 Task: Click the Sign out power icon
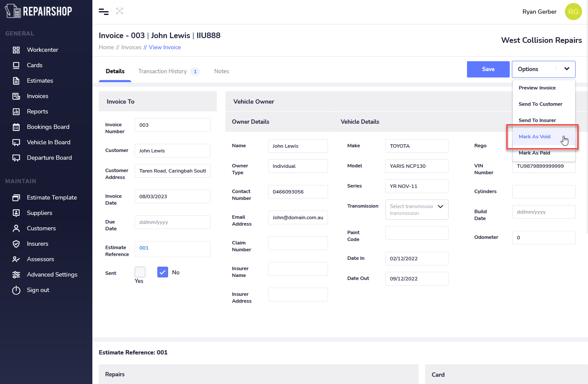[x=16, y=290]
